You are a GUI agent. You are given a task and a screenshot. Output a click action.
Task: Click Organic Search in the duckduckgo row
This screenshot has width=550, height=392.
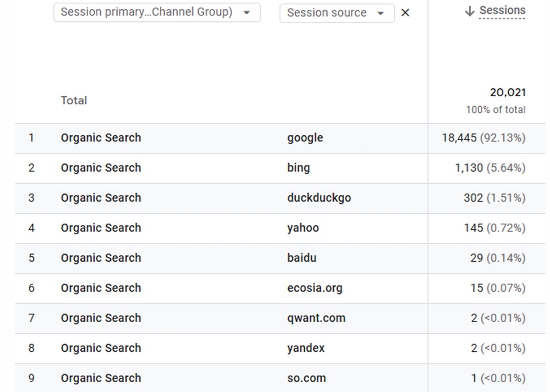(x=101, y=198)
